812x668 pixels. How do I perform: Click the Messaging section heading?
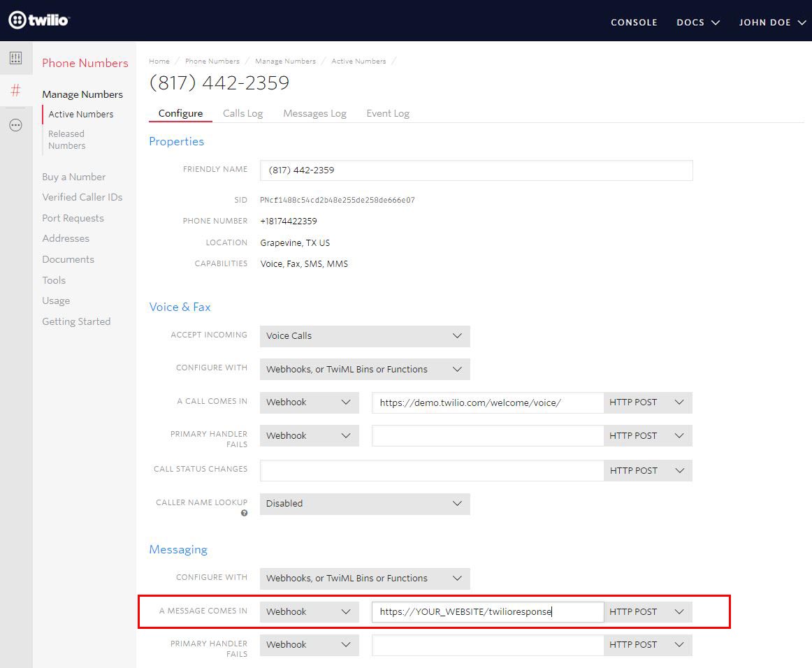point(178,549)
